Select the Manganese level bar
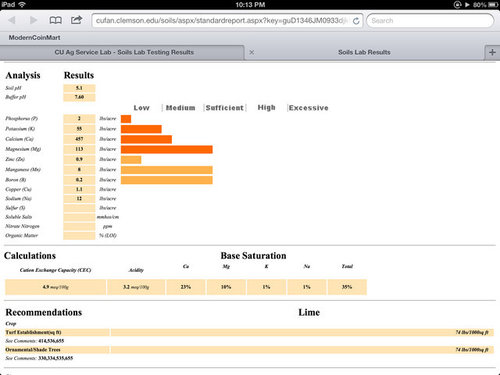This screenshot has height=375, width=500. [167, 170]
